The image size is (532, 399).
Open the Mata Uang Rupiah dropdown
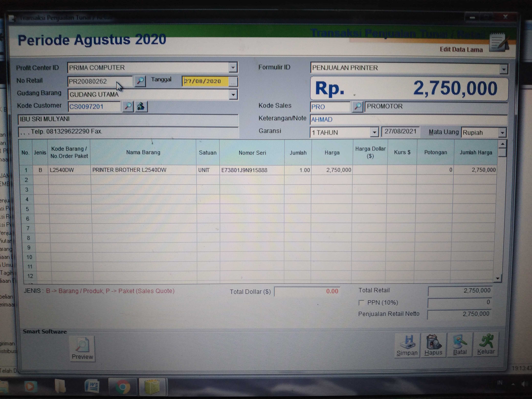[502, 133]
